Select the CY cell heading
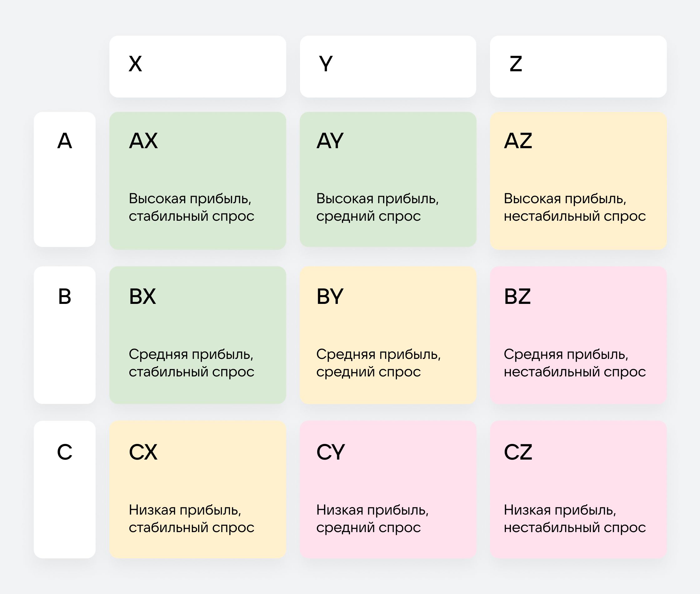This screenshot has height=594, width=700. (331, 452)
